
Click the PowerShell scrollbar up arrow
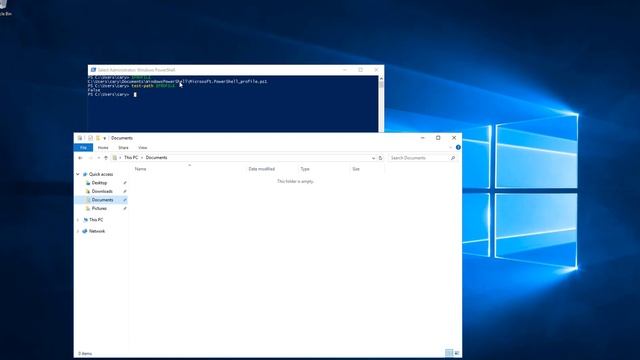[381, 78]
